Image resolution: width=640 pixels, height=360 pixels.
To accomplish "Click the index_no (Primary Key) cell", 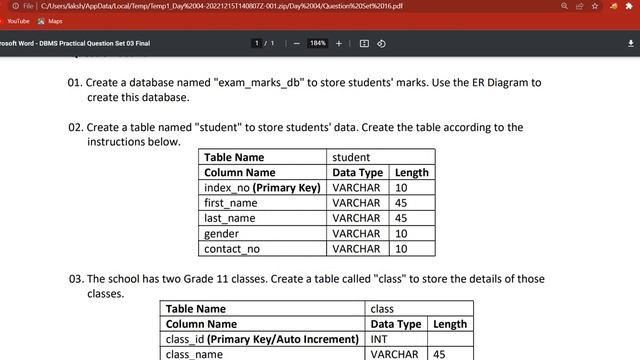I will (262, 188).
